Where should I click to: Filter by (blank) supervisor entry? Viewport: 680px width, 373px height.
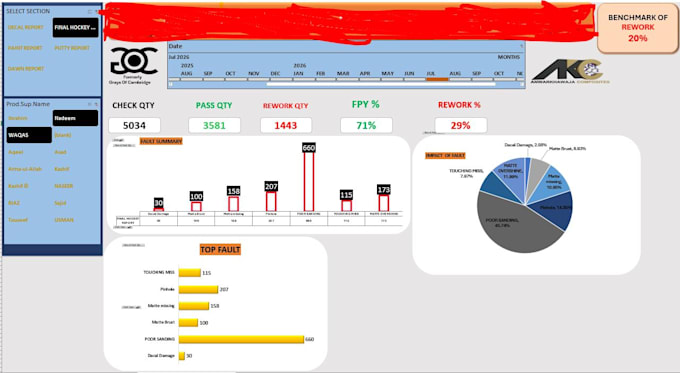[x=63, y=135]
